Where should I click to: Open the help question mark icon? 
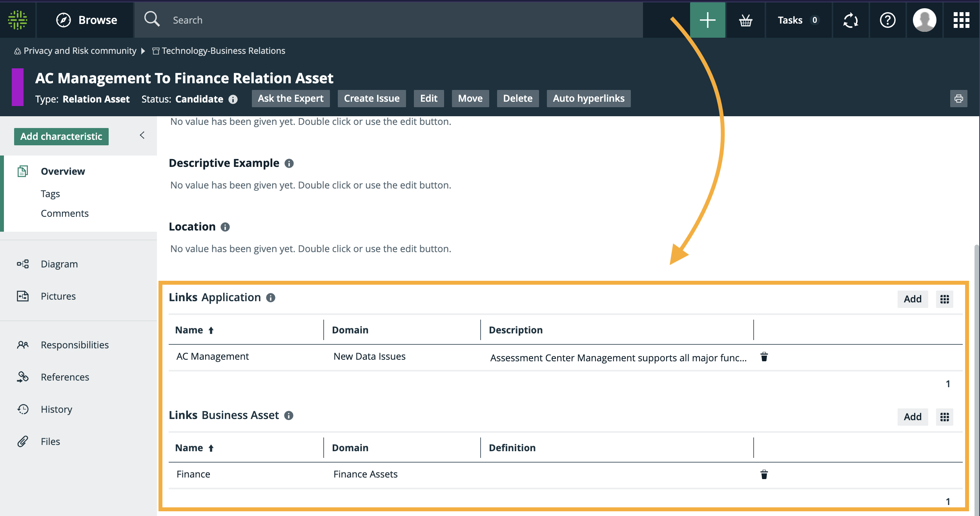887,20
